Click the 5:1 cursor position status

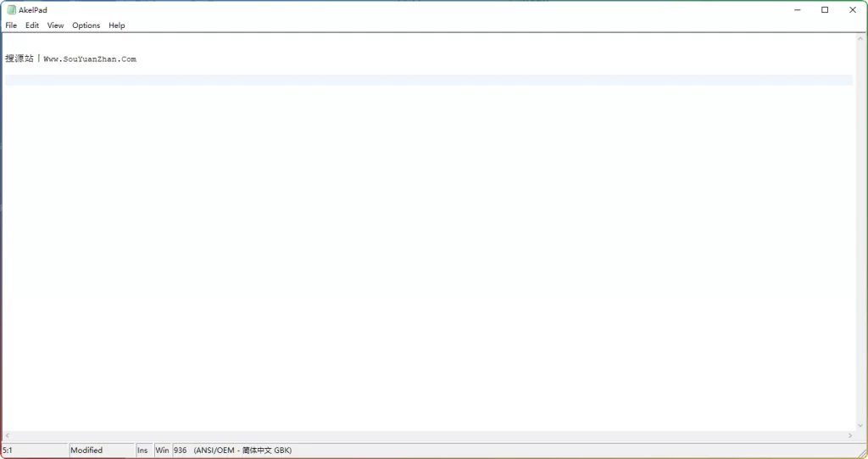(x=35, y=451)
